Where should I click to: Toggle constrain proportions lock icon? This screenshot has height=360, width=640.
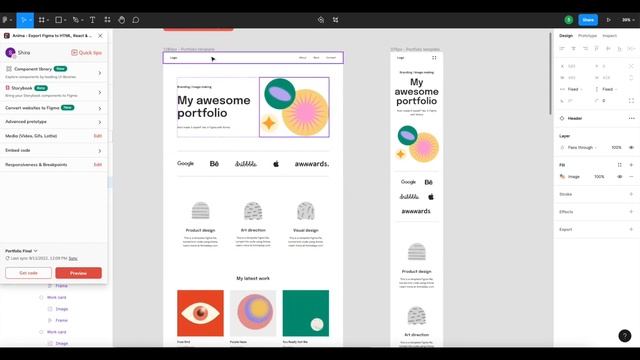click(631, 78)
